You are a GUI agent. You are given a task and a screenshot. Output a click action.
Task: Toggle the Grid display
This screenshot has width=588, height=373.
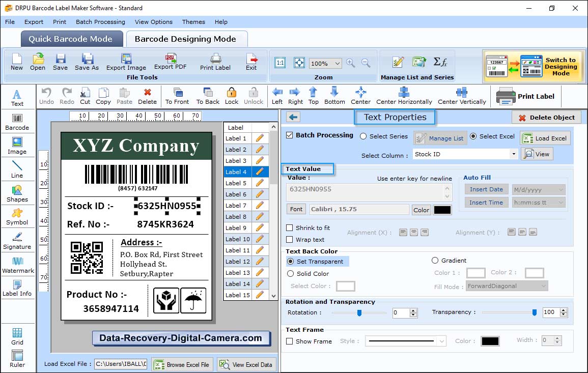click(x=17, y=336)
